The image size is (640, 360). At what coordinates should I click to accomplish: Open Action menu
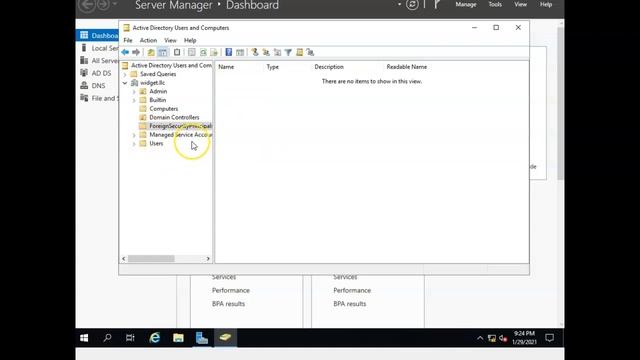click(148, 40)
